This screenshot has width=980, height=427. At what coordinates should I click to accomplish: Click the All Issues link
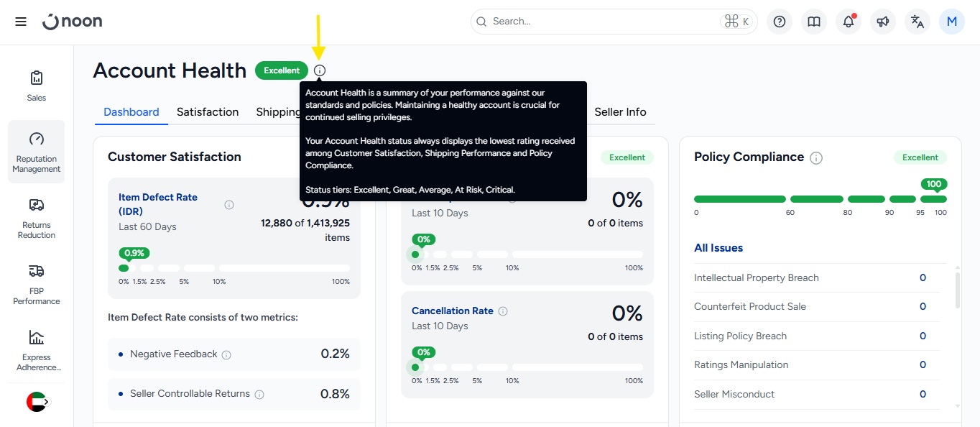coord(718,248)
